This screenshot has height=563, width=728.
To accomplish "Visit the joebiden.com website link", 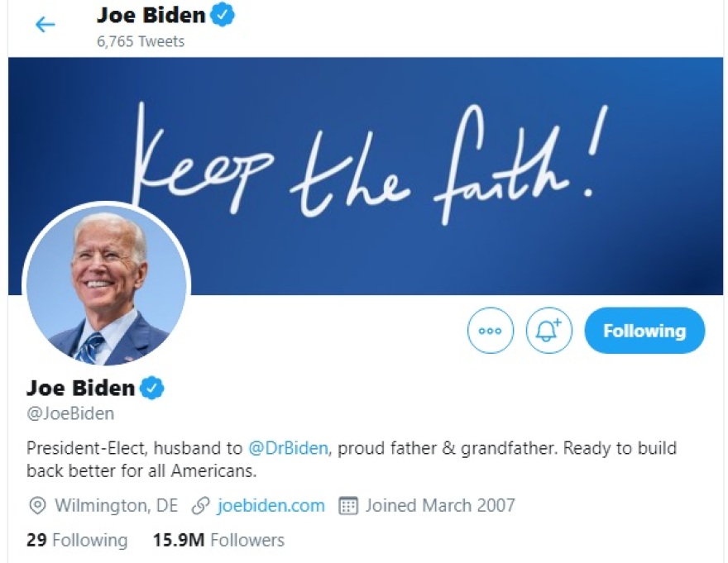I will [x=271, y=505].
